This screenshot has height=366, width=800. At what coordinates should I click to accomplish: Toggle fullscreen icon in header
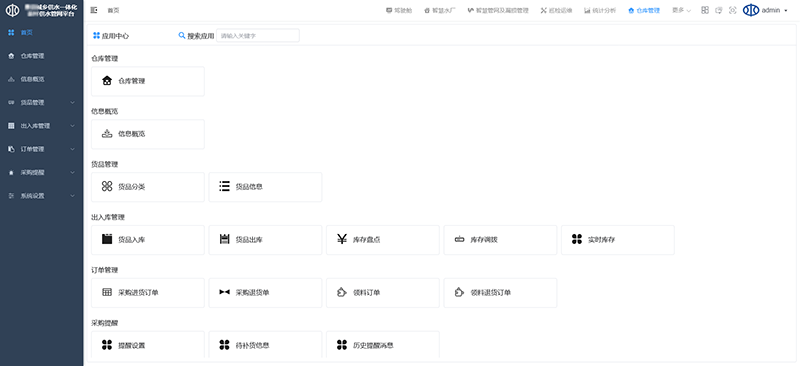click(x=733, y=10)
